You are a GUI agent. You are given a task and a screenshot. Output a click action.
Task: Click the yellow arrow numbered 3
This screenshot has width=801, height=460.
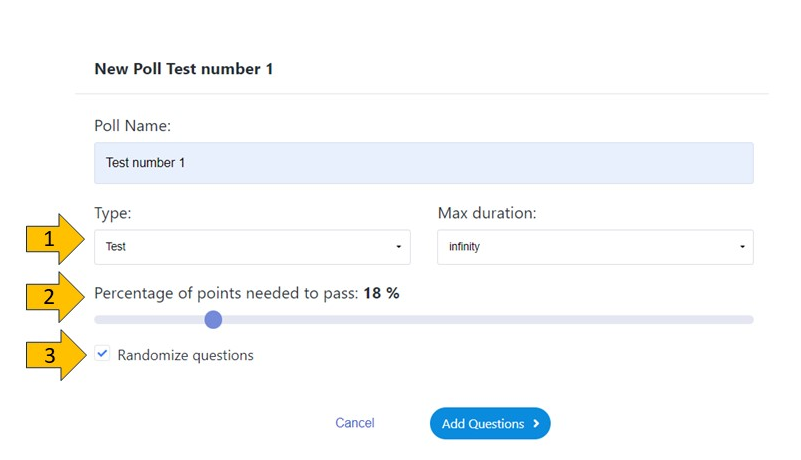(56, 355)
